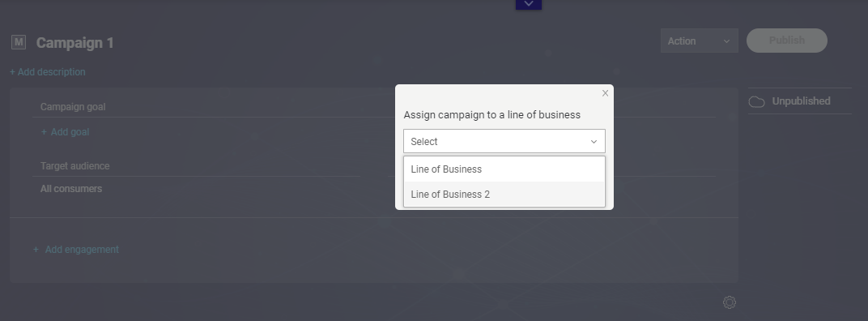This screenshot has width=868, height=321.
Task: Open the settings gear icon
Action: point(729,302)
